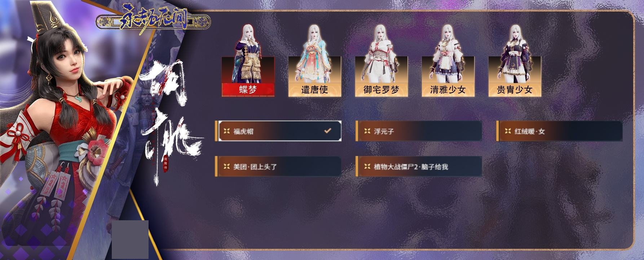Click the star icon beside 美团·团上头了
The width and height of the screenshot is (644, 260).
click(x=227, y=166)
